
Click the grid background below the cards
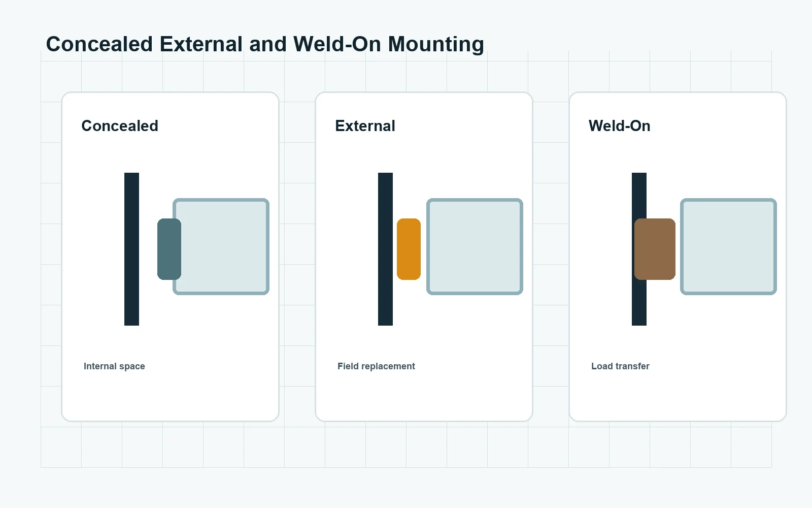click(x=406, y=446)
